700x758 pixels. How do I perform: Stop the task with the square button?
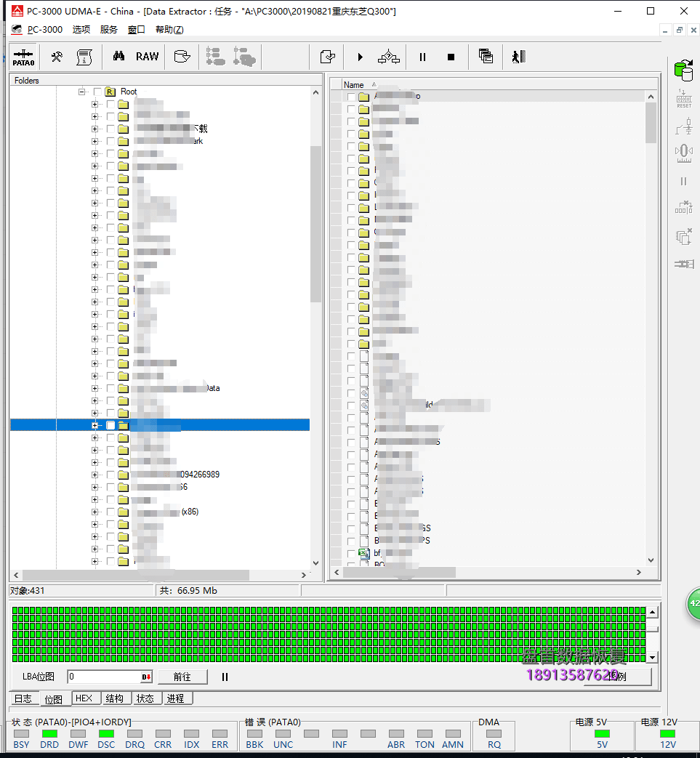(x=451, y=57)
